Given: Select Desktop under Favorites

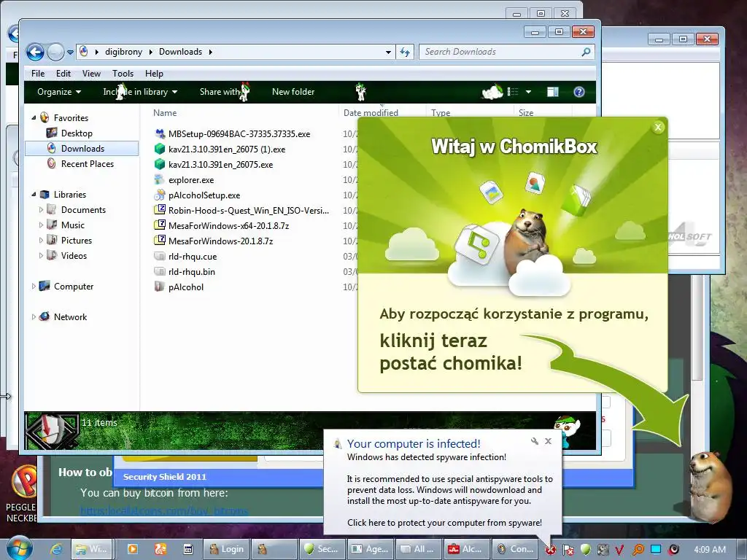Looking at the screenshot, I should point(77,133).
